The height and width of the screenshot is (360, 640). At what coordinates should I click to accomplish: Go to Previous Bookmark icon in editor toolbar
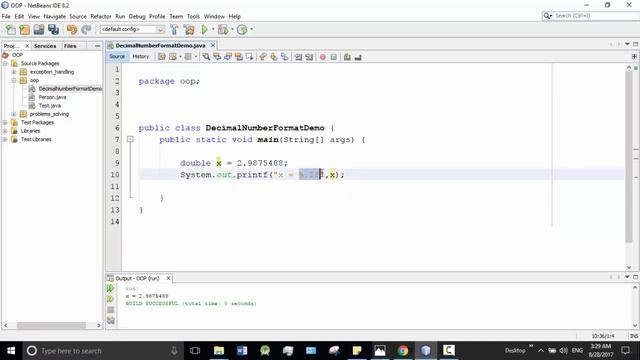(263, 57)
